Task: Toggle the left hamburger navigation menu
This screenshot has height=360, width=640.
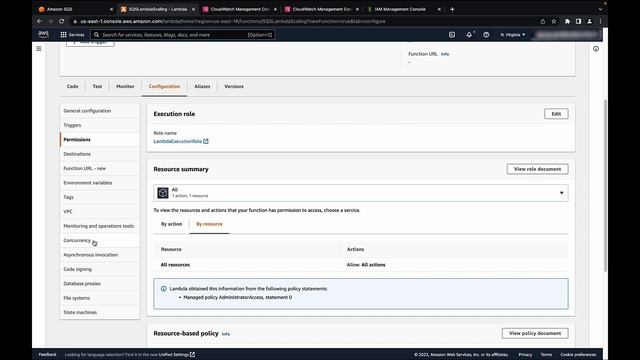Action: coord(39,49)
